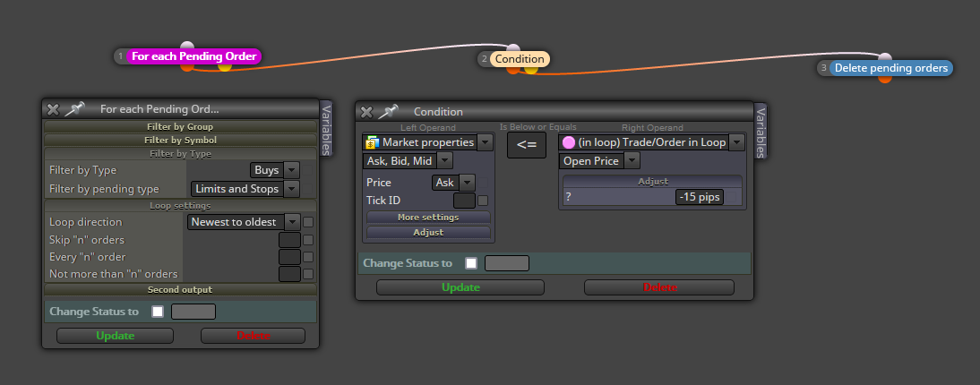Select the For each Pending Order node
980x385 pixels.
[x=193, y=56]
